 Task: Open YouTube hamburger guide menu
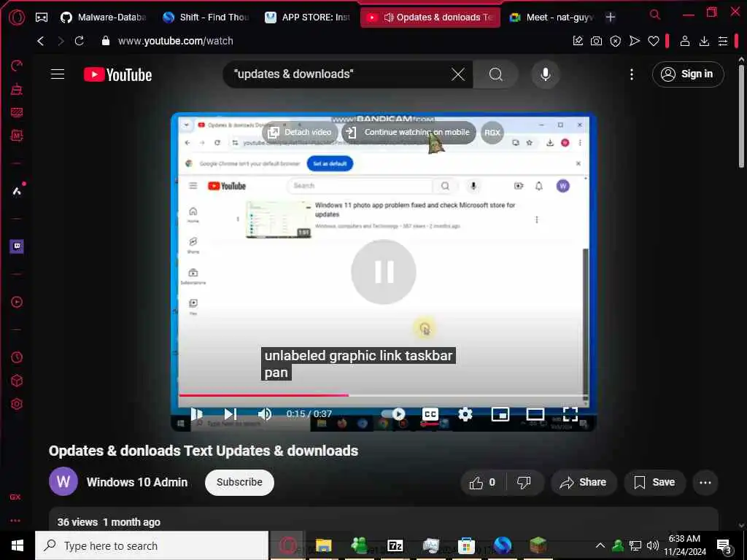(x=58, y=74)
